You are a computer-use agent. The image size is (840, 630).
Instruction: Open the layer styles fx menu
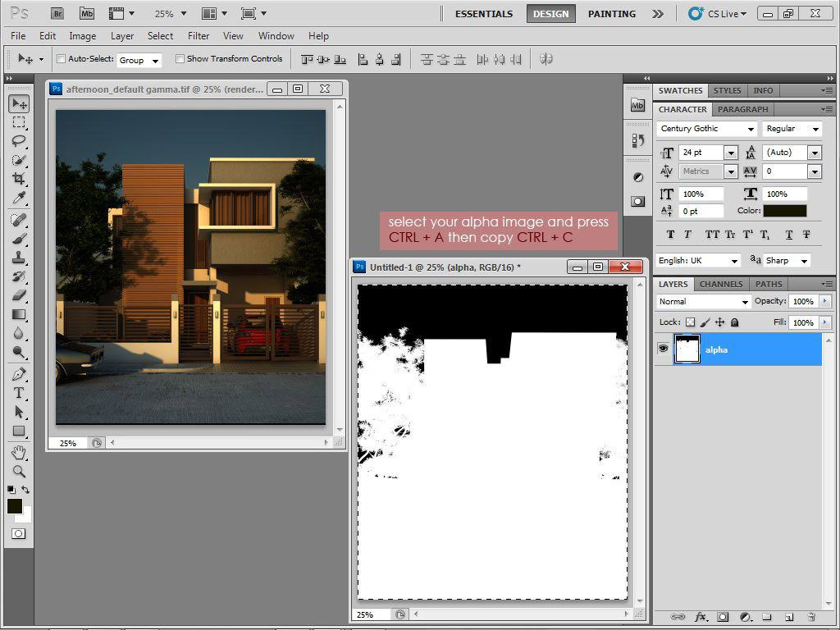coord(699,617)
